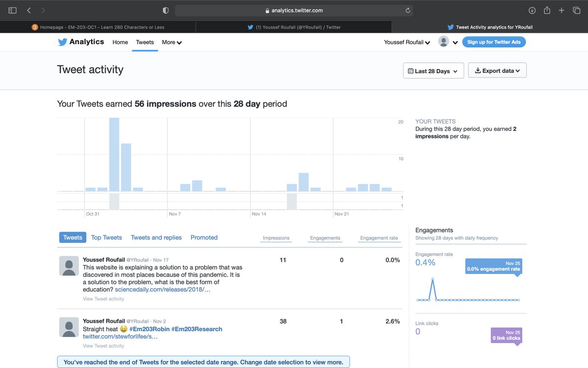Switch to the Homepage EM-203-OC1 browser tab

(98, 27)
